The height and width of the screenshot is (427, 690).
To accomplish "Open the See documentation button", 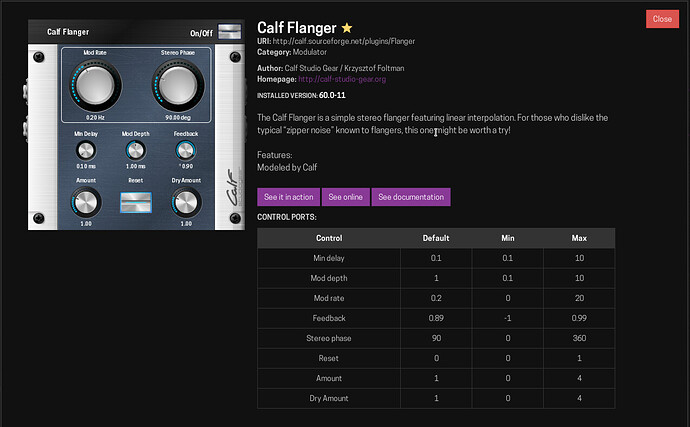I will [x=411, y=197].
